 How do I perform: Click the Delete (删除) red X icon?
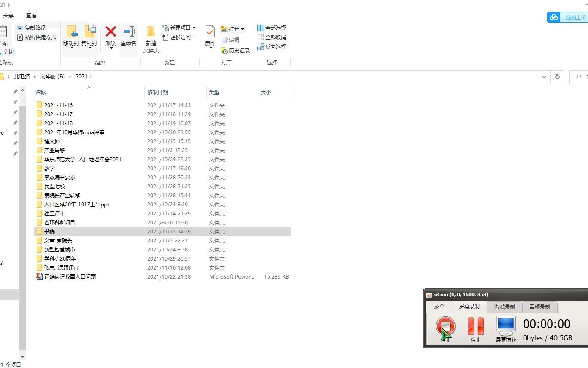click(111, 31)
